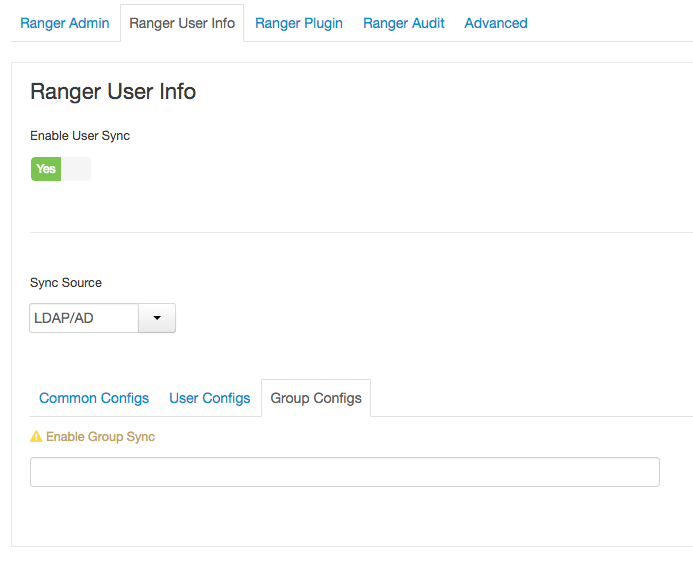Screen dimensions: 693x563
Task: Open the Ranger Plugin tab
Action: [299, 23]
